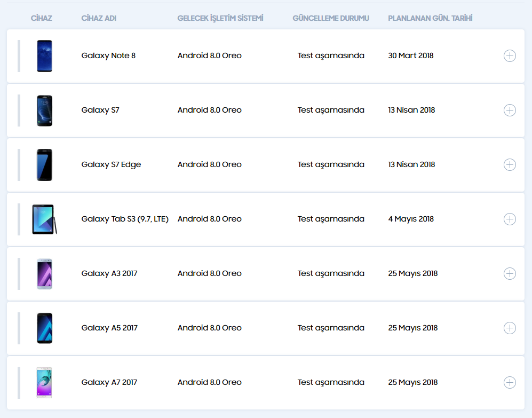Select the GELECEK İŞLETİM SİSTEMİ column header

tap(220, 18)
